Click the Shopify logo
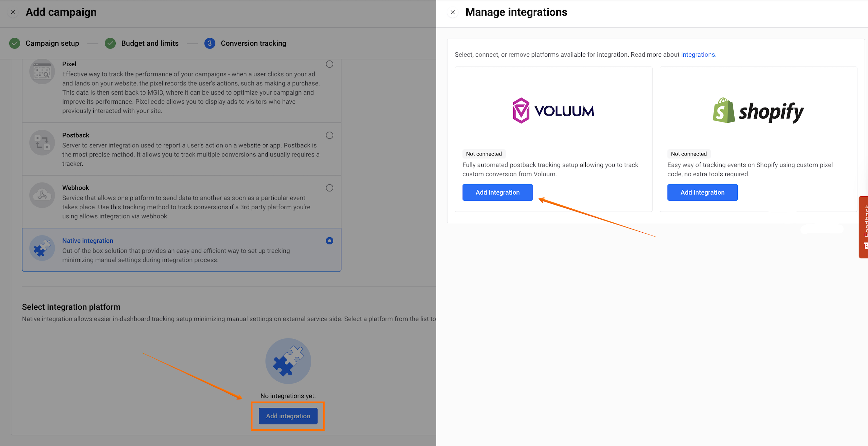 (758, 111)
